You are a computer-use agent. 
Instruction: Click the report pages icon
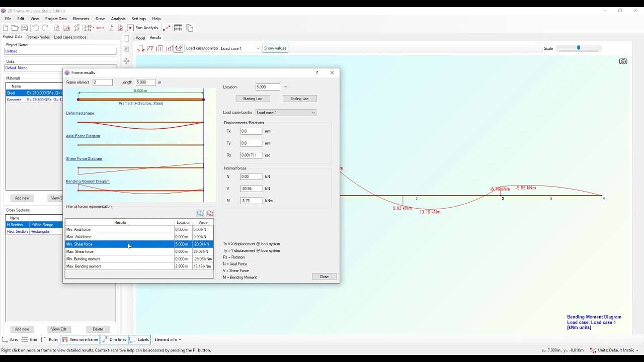[189, 28]
